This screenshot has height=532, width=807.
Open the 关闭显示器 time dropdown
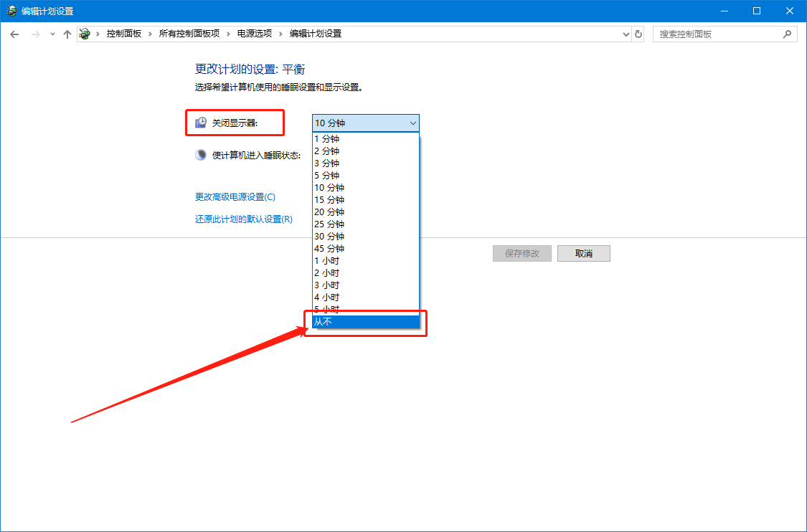[x=413, y=123]
